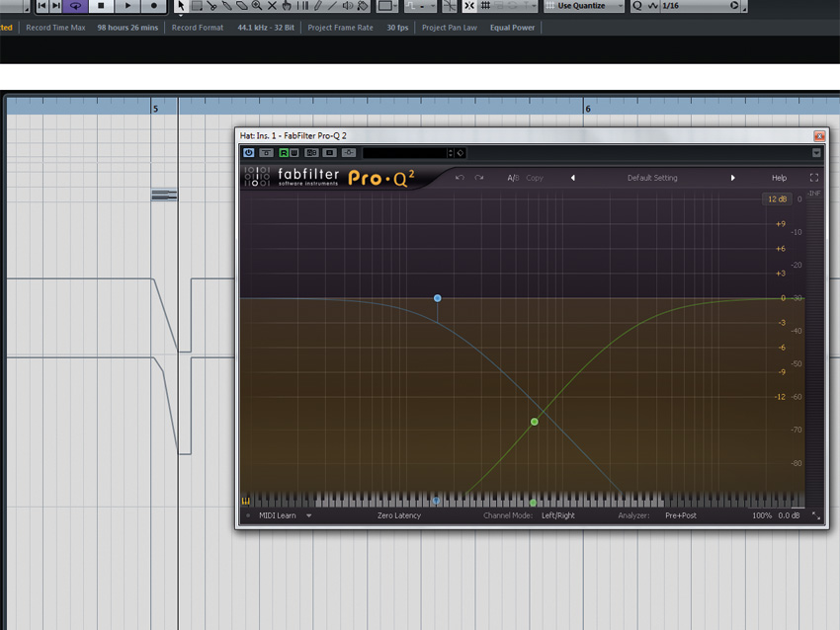The width and height of the screenshot is (840, 630).
Task: Enter Pro-Q 2 full screen mode
Action: [814, 178]
